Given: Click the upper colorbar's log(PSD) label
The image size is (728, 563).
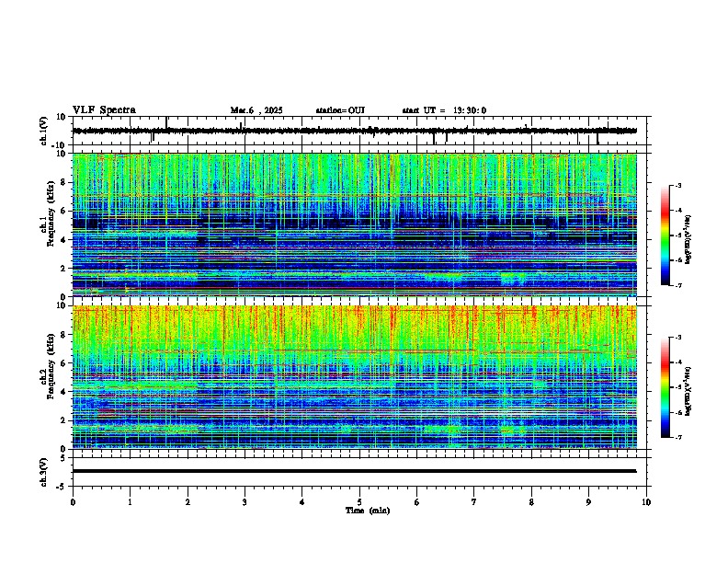Looking at the screenshot, I should point(688,239).
